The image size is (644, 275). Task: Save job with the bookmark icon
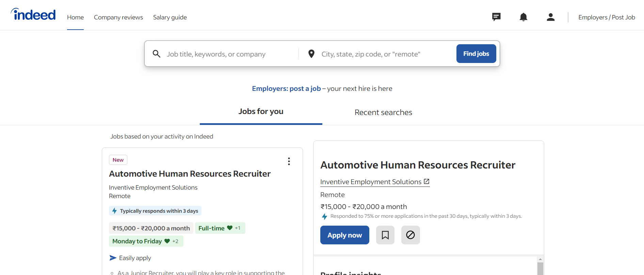point(385,235)
